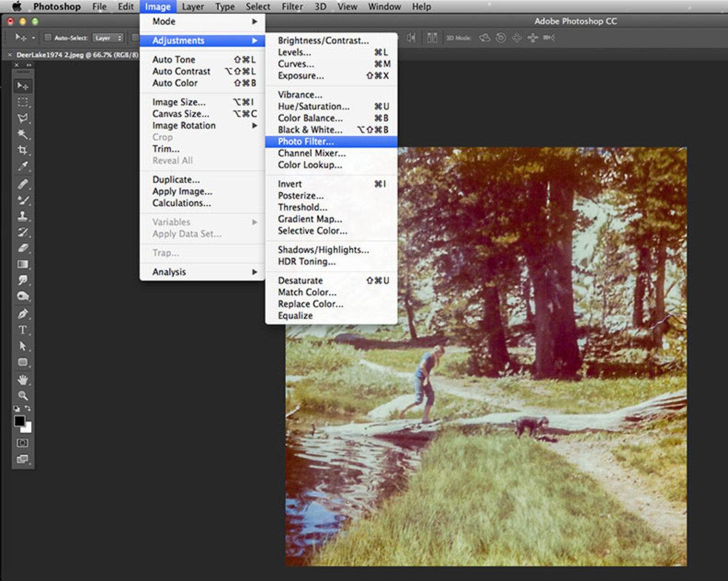Open the Auto-Select Layer dropdown
Screen dimensions: 728x581
tap(108, 38)
